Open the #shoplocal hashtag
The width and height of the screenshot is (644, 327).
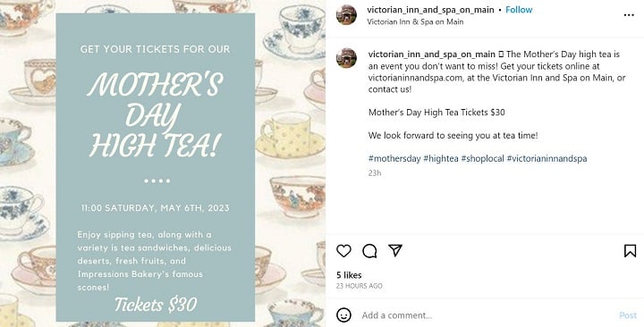pos(483,158)
